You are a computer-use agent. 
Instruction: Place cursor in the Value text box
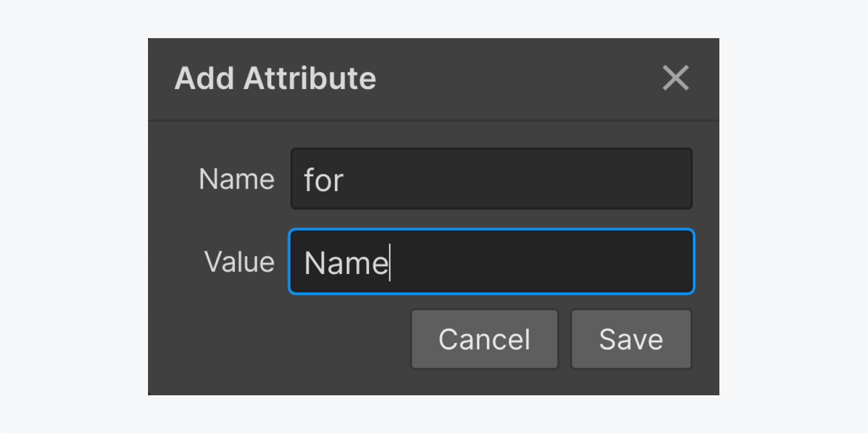[492, 261]
